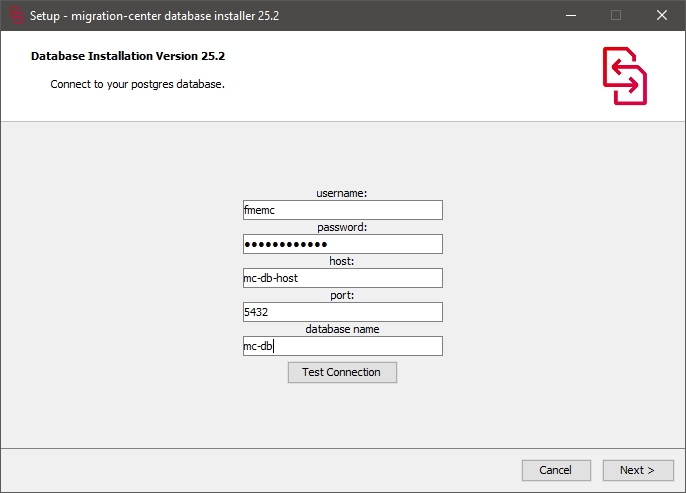Close the migration-center setup window
Image resolution: width=686 pixels, height=493 pixels.
[x=662, y=15]
